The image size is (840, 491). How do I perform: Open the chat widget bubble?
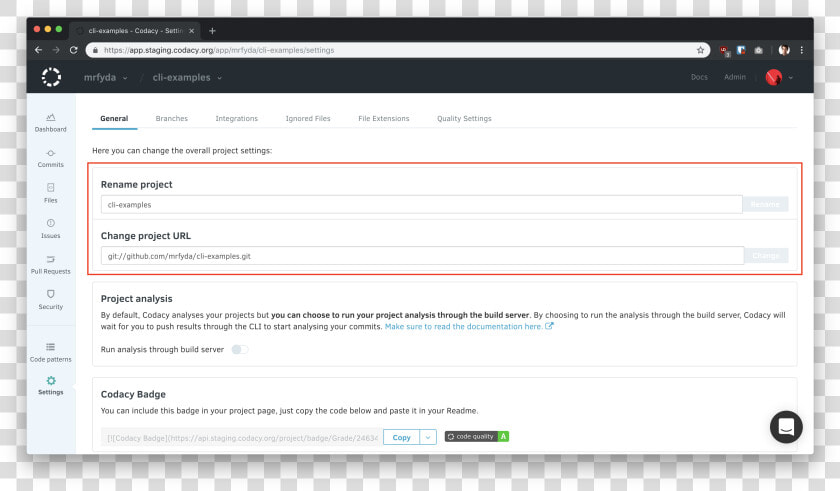pyautogui.click(x=786, y=427)
